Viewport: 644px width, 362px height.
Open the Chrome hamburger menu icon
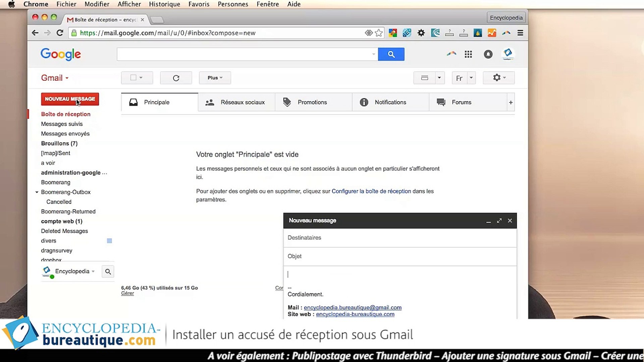(x=520, y=33)
